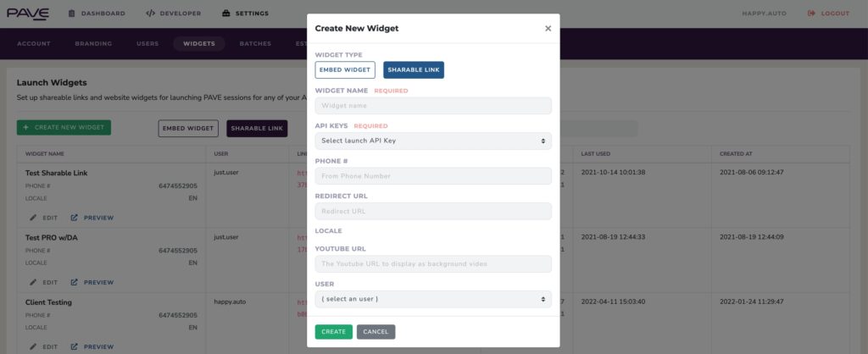Click the pencil edit icon for Client Testing
Image resolution: width=868 pixels, height=354 pixels.
point(33,347)
